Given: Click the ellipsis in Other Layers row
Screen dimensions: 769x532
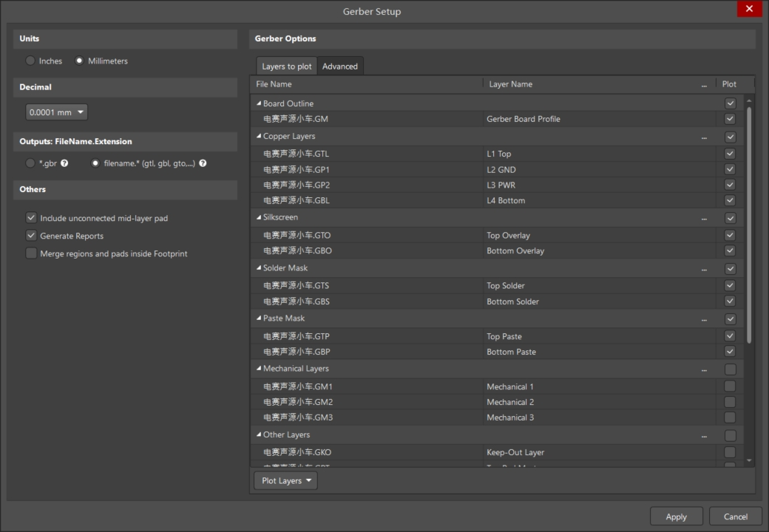Looking at the screenshot, I should (704, 436).
